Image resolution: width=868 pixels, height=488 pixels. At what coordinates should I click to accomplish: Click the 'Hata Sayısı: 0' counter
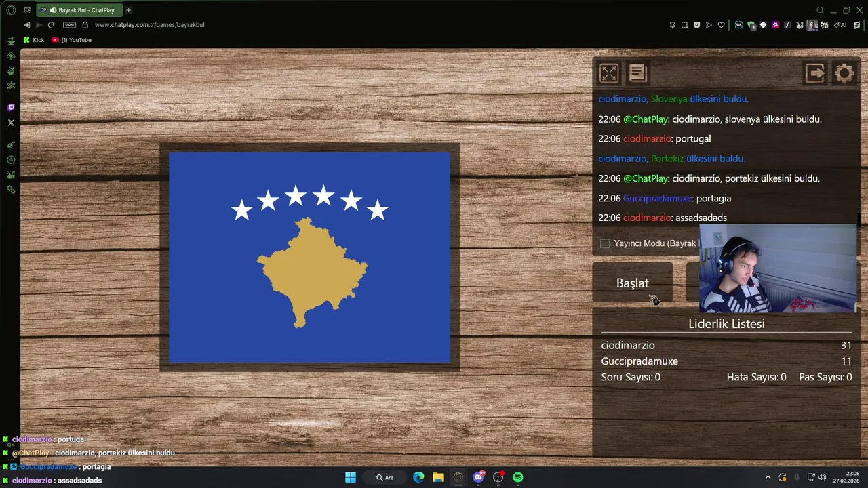point(756,377)
